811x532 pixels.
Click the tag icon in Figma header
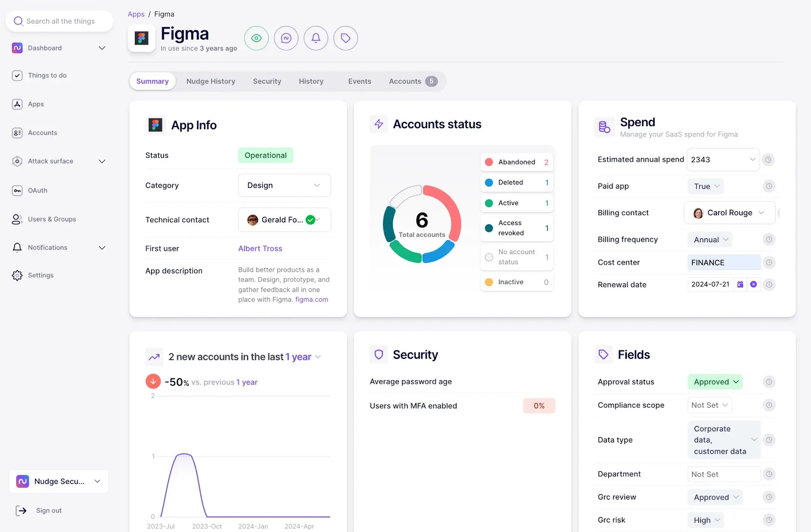[x=345, y=38]
